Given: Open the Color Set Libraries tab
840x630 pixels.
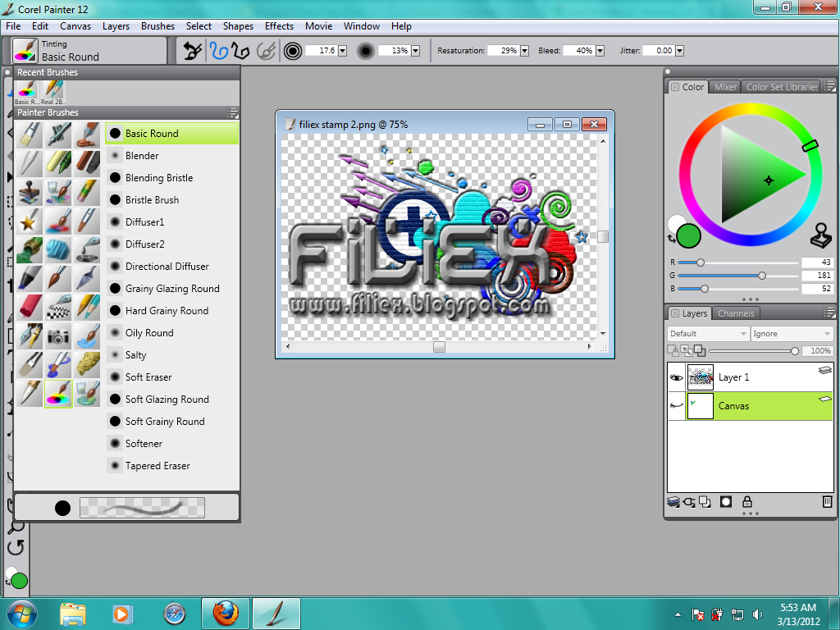Looking at the screenshot, I should click(x=782, y=87).
